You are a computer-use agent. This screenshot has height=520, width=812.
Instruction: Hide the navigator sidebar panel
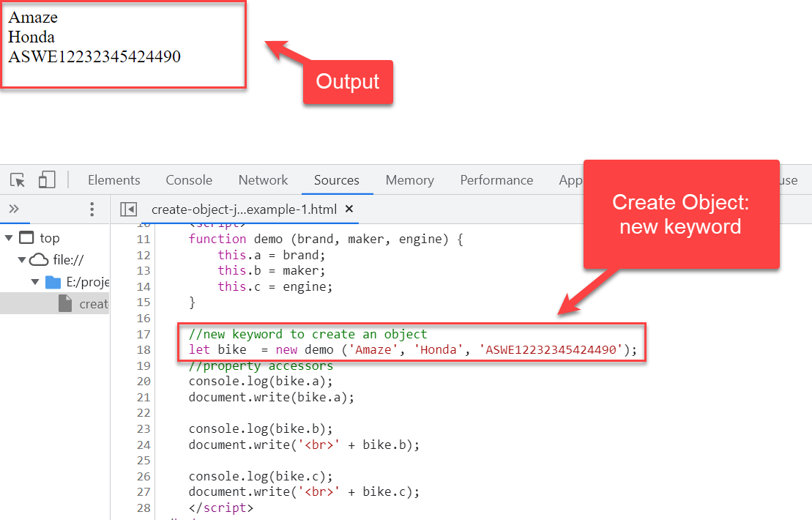click(x=128, y=209)
